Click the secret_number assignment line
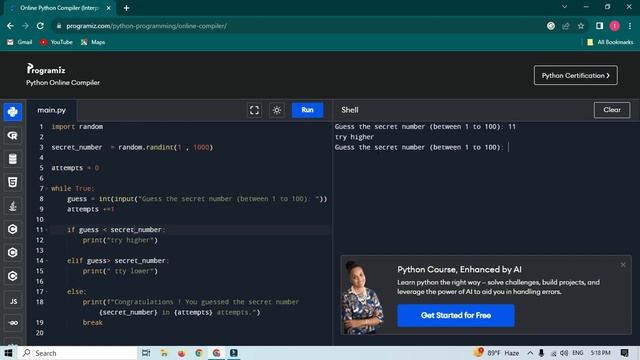 132,147
